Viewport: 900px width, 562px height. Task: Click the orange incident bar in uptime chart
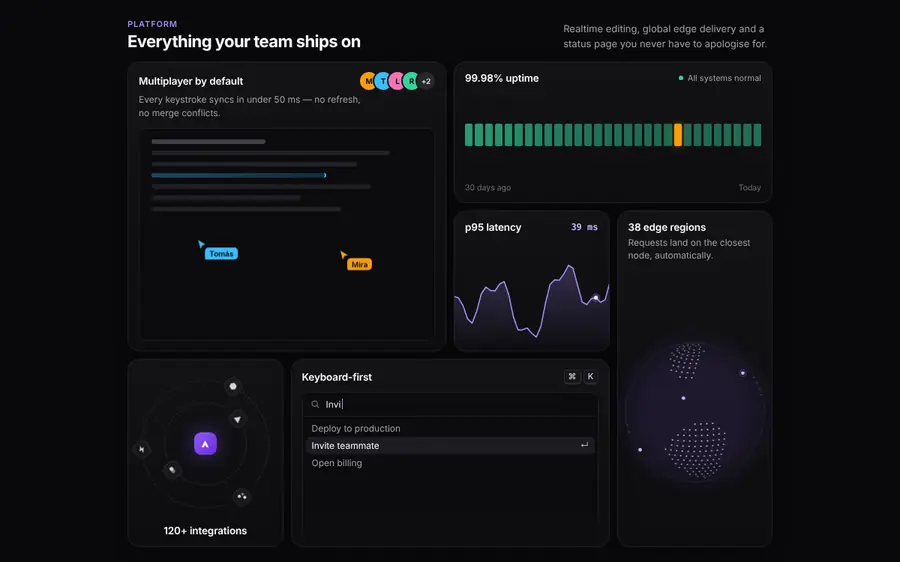pyautogui.click(x=678, y=135)
